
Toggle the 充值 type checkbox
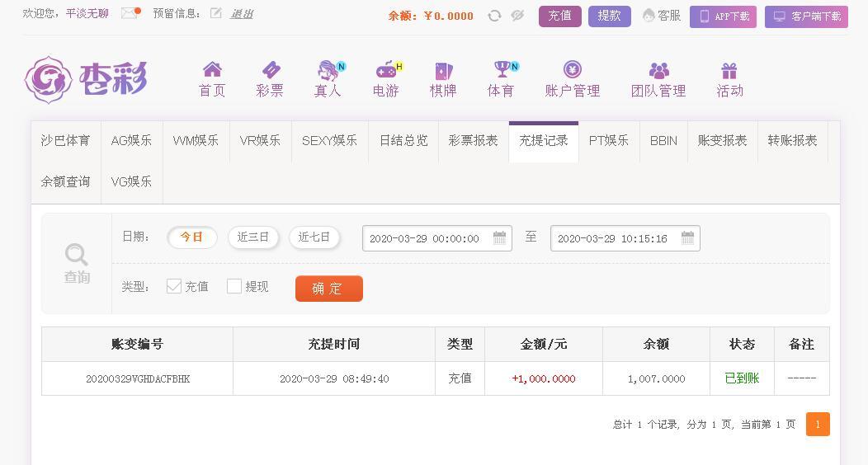tap(174, 286)
